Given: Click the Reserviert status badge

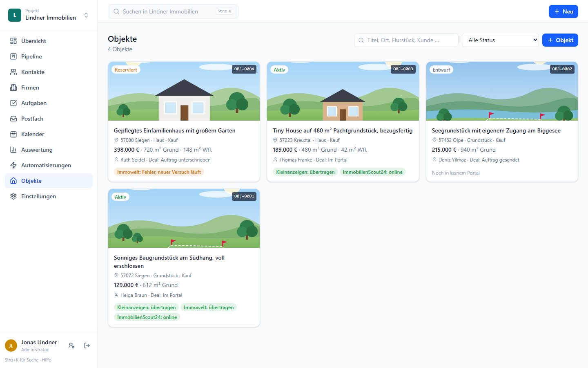Looking at the screenshot, I should pyautogui.click(x=126, y=70).
